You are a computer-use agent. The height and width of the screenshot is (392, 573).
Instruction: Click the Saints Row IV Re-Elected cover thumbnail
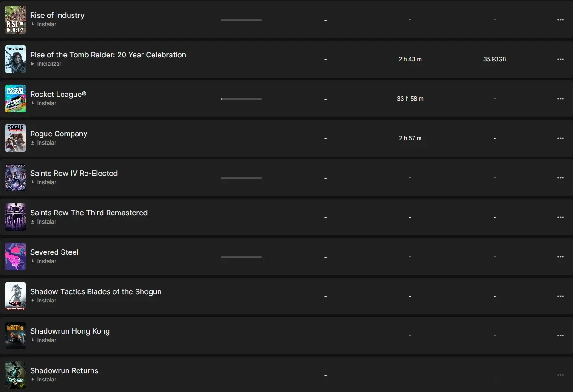(x=15, y=178)
